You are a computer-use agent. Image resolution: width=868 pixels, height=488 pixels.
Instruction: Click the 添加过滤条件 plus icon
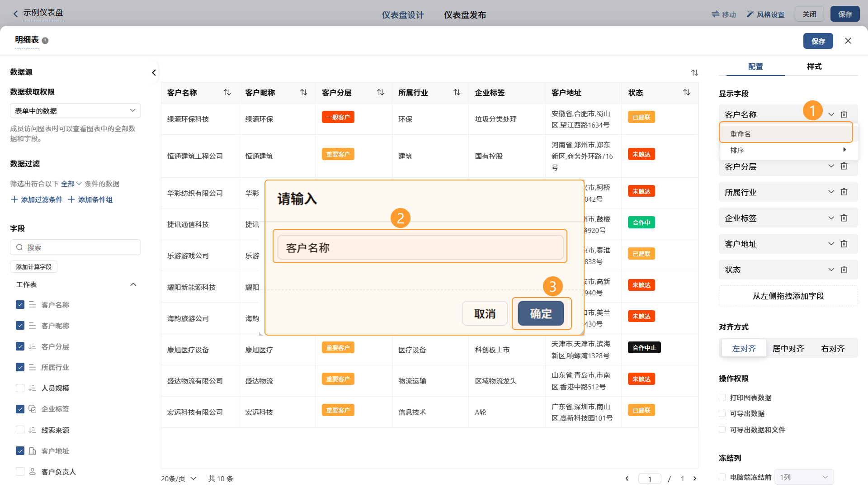(x=14, y=199)
